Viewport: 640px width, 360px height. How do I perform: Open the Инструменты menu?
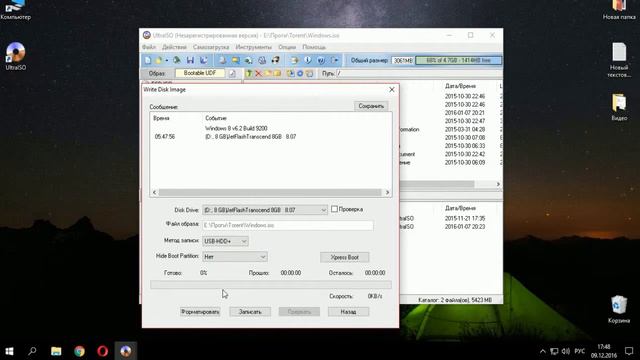pyautogui.click(x=253, y=47)
